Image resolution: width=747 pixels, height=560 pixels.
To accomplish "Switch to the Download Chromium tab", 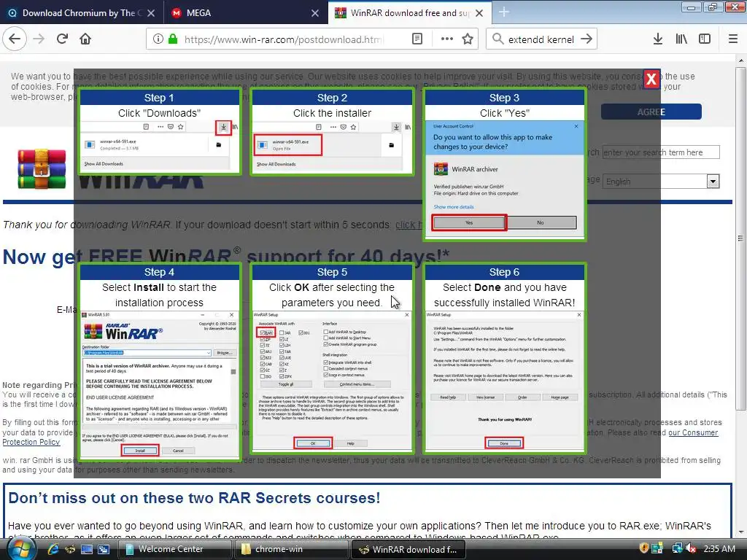I will (82, 13).
